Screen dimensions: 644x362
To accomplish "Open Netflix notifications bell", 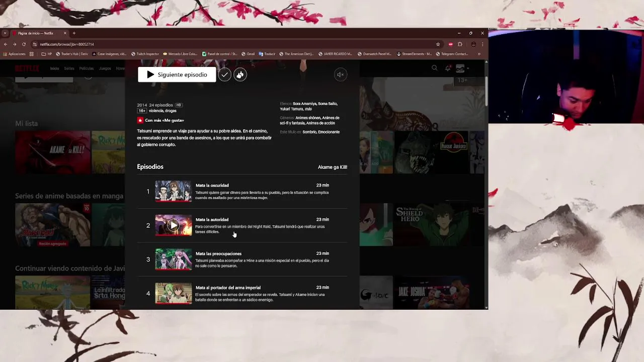I will (x=447, y=68).
